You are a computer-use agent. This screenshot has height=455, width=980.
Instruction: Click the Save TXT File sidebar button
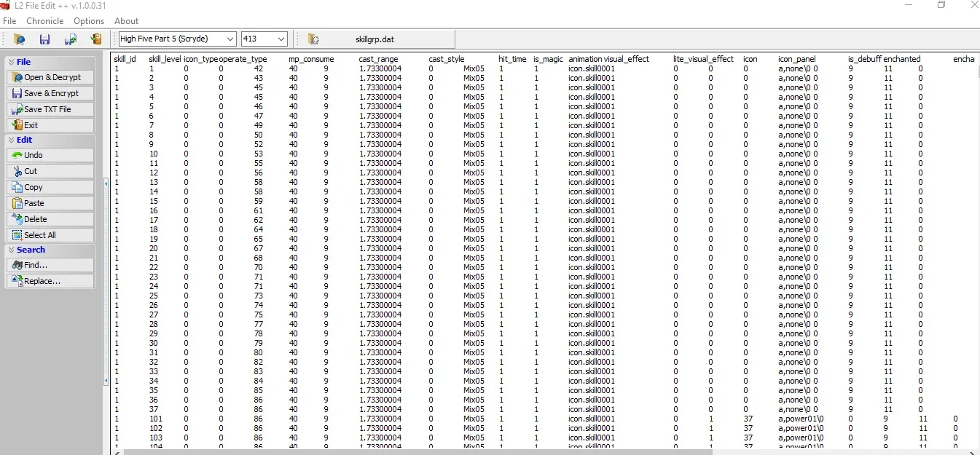coord(50,109)
